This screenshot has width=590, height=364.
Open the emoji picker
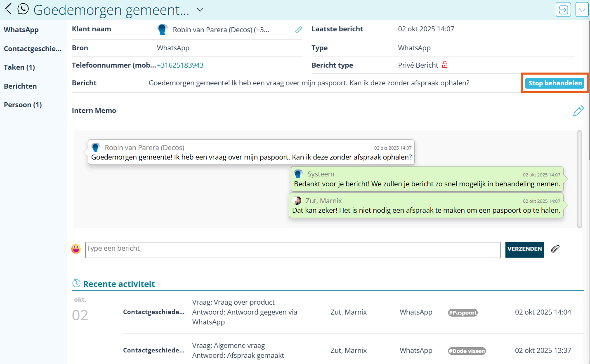point(76,249)
